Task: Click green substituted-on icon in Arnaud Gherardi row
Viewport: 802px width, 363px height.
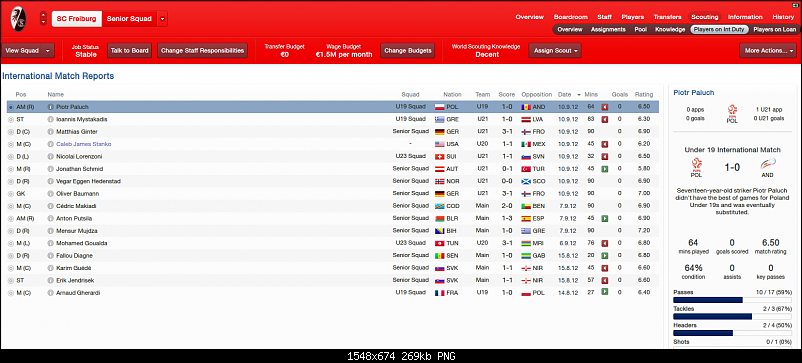Action: 604,292
